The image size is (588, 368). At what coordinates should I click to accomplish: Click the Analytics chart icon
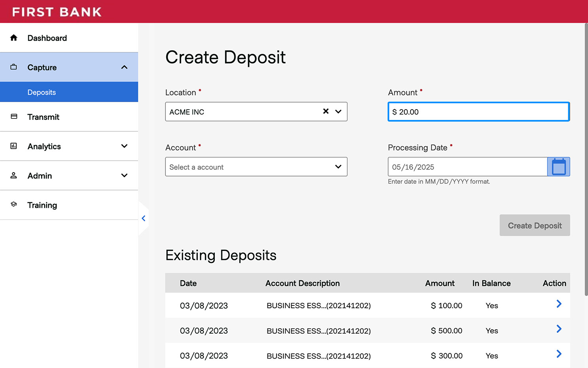(x=14, y=146)
